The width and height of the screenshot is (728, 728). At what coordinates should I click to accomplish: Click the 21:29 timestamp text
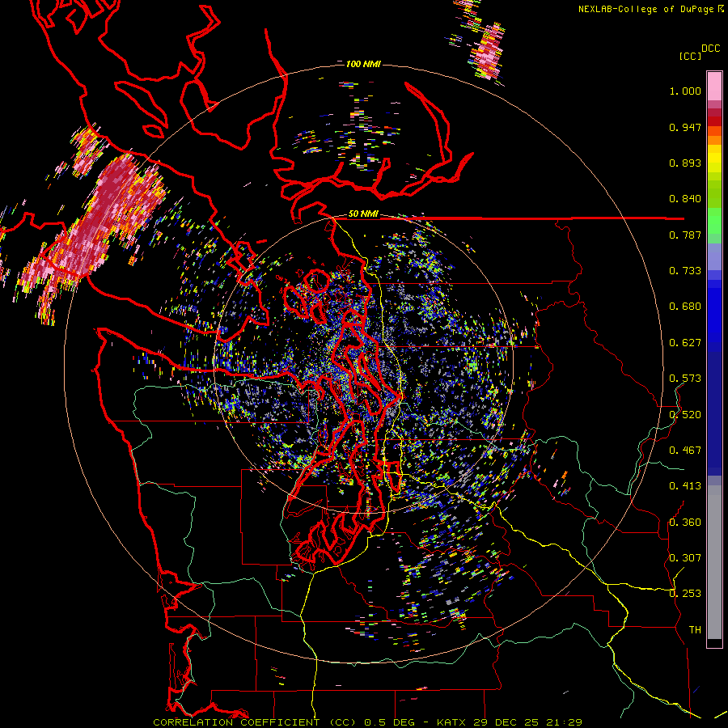(x=564, y=722)
